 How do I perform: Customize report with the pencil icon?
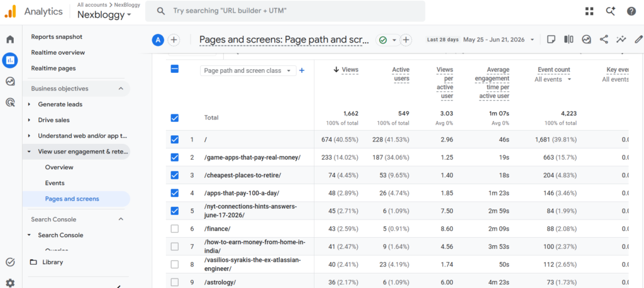[638, 40]
